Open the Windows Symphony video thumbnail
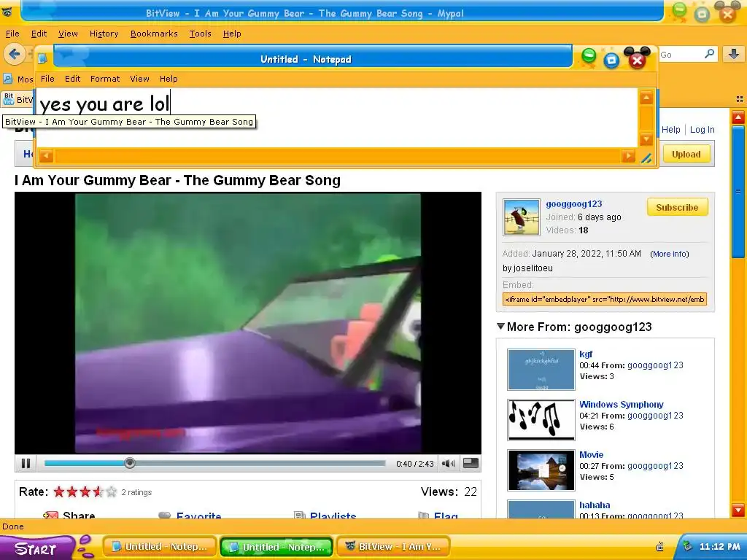Screen dimensions: 747x560 click(x=541, y=419)
